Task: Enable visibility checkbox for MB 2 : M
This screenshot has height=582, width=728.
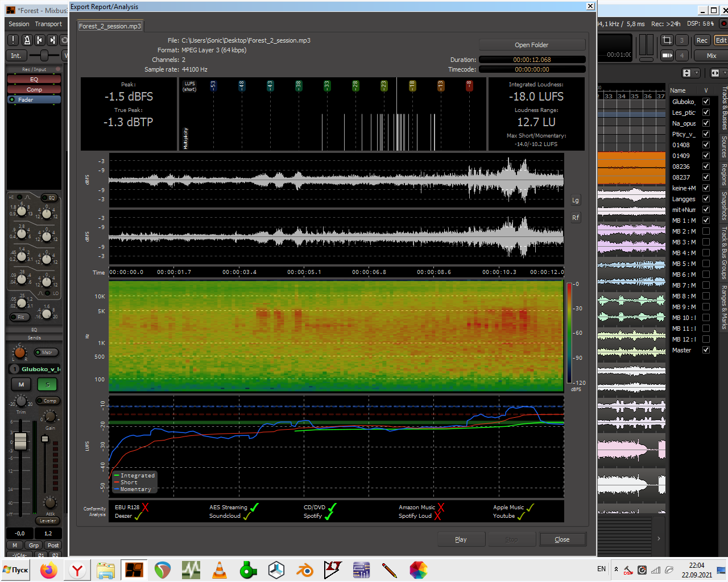Action: pos(706,231)
